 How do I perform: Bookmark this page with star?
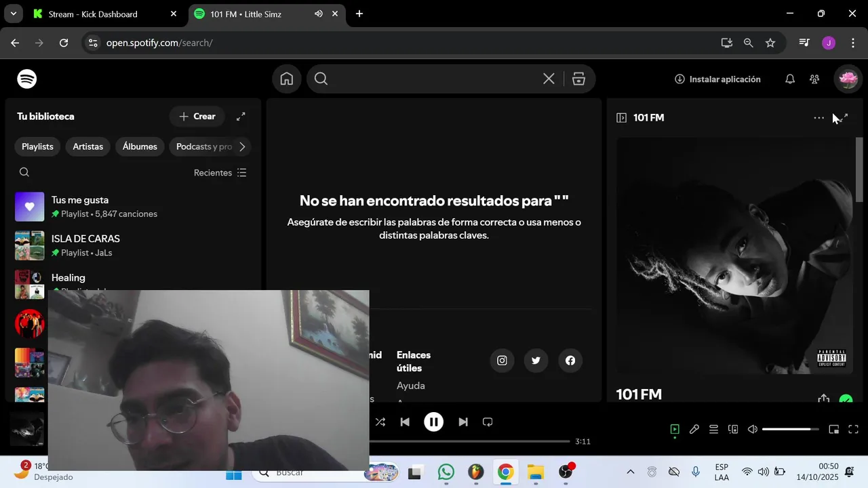click(x=770, y=43)
